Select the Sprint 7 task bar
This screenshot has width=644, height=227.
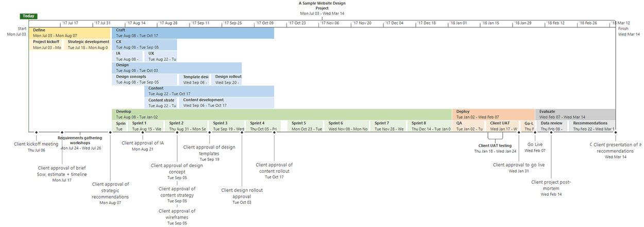tap(388, 126)
